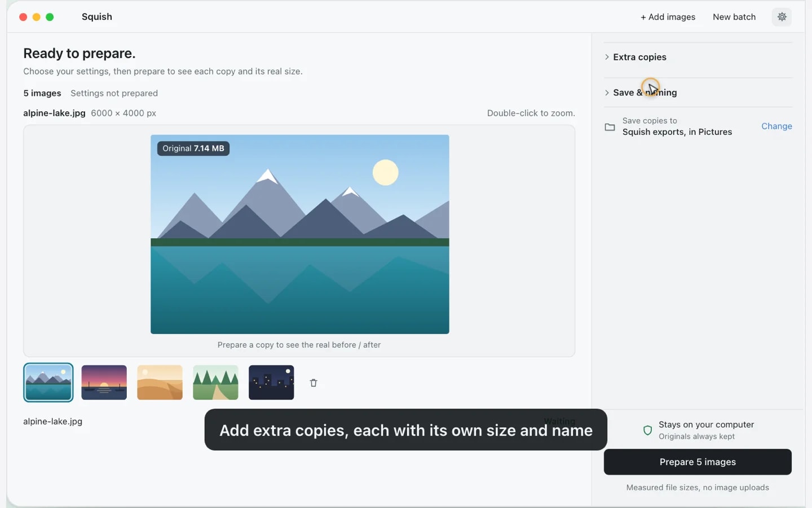Start a New batch
The width and height of the screenshot is (812, 508).
(734, 17)
